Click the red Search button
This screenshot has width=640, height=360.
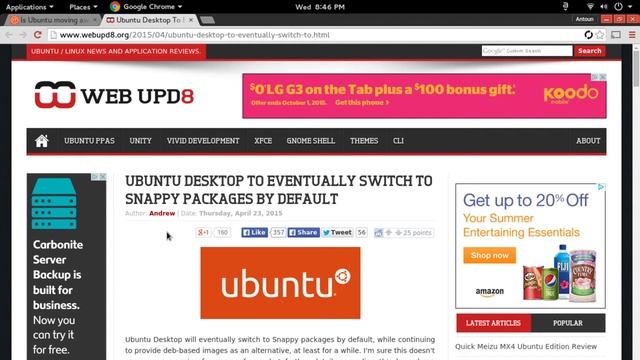point(589,51)
